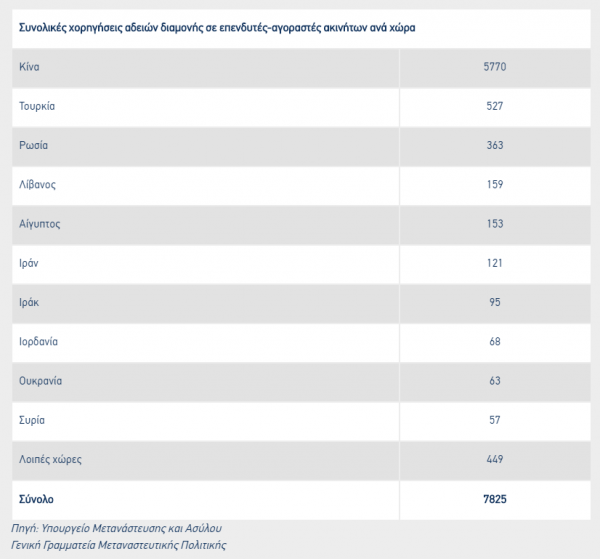600x559 pixels.
Task: Click the Ουκρανία country cell
Action: pyautogui.click(x=41, y=381)
